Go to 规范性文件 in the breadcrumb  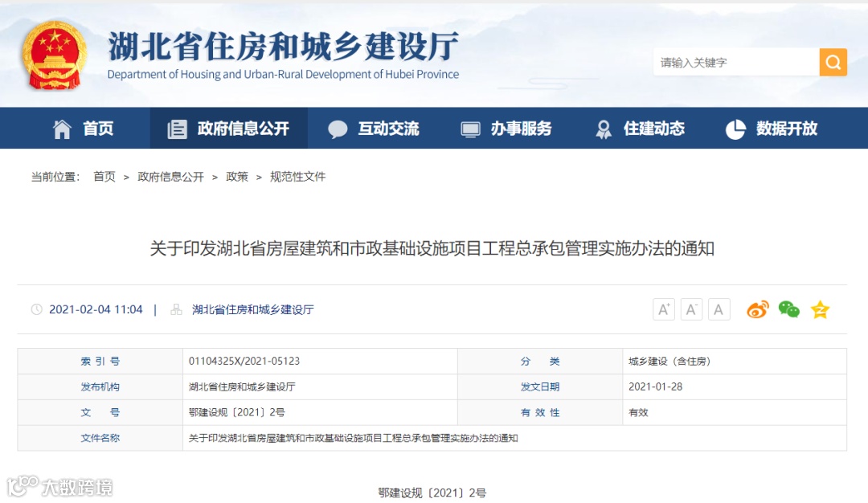[298, 177]
